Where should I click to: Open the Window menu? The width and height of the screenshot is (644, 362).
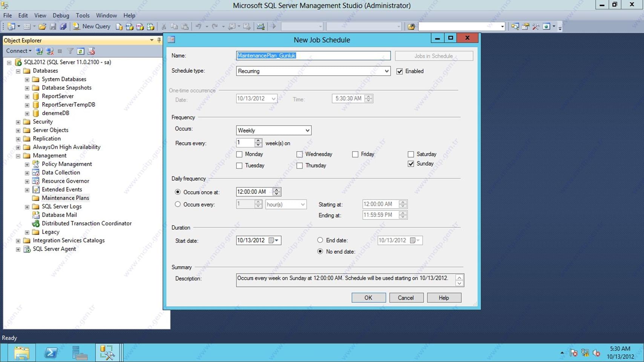tap(106, 15)
